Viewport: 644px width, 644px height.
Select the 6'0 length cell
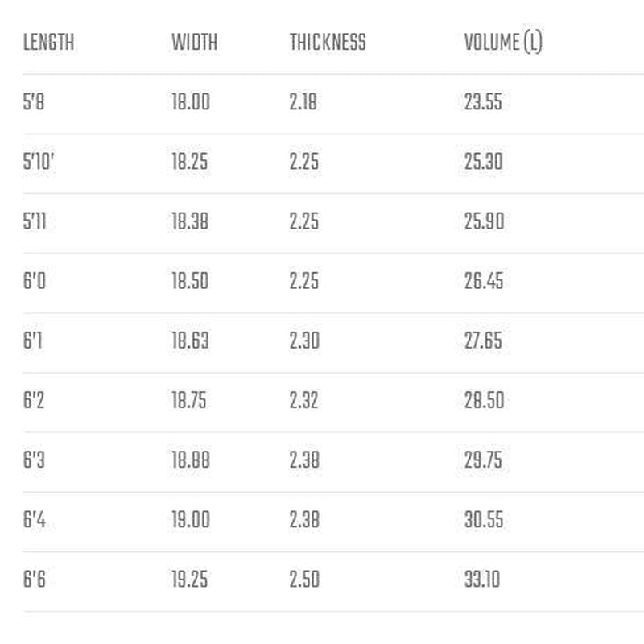tap(35, 281)
